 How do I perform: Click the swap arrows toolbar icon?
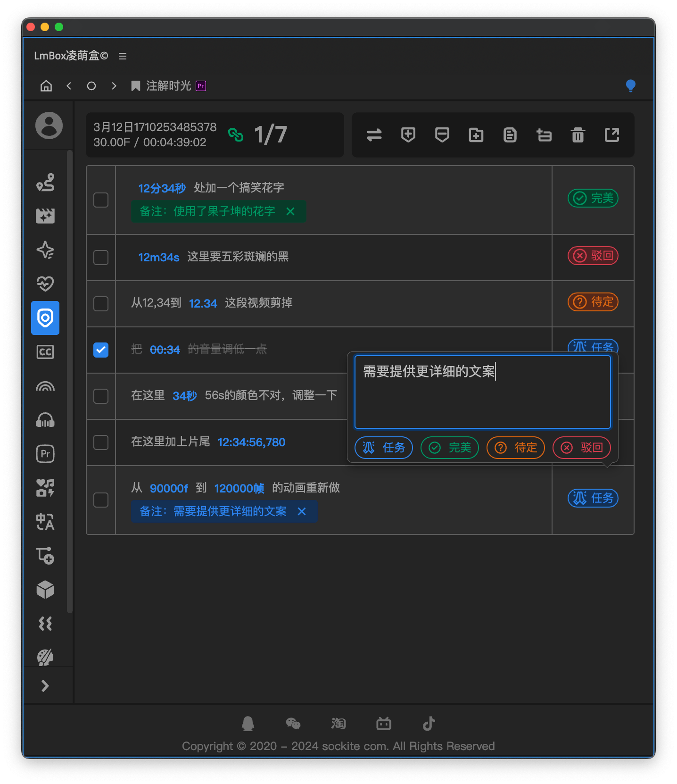(x=374, y=135)
